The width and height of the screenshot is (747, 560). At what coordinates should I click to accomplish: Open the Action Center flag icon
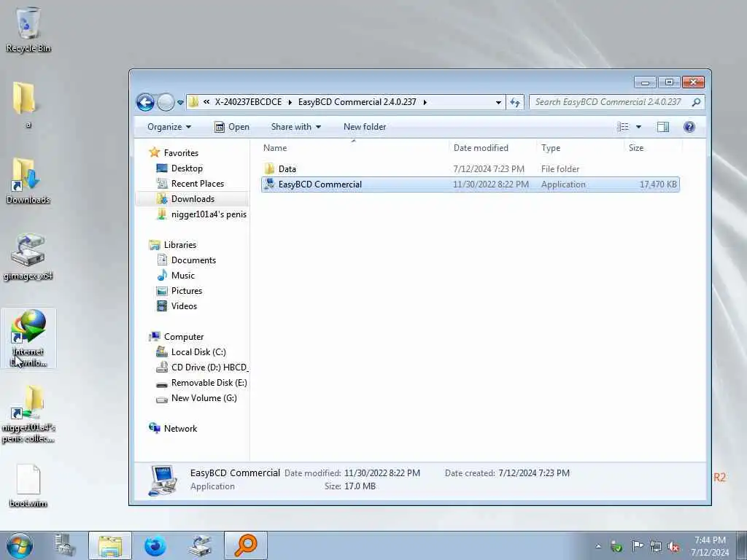637,546
